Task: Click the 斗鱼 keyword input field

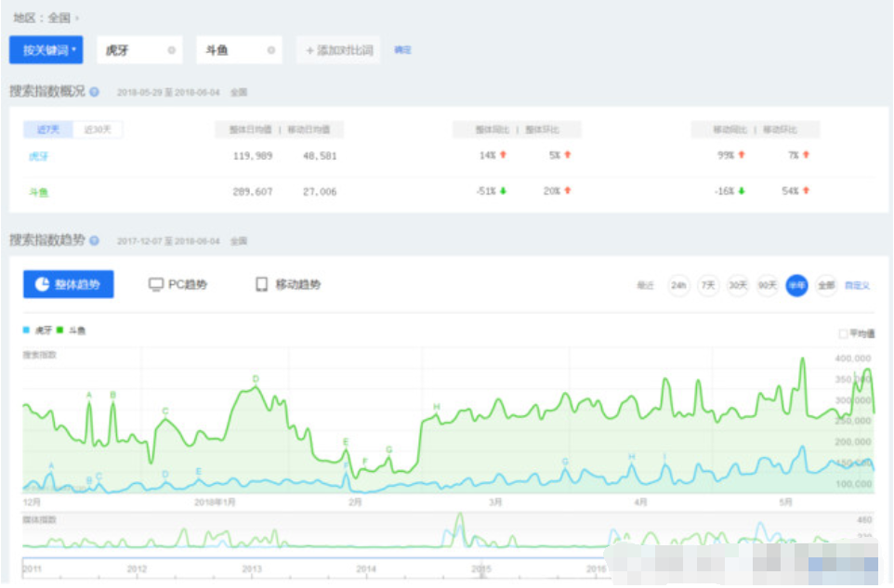Action: [x=239, y=50]
